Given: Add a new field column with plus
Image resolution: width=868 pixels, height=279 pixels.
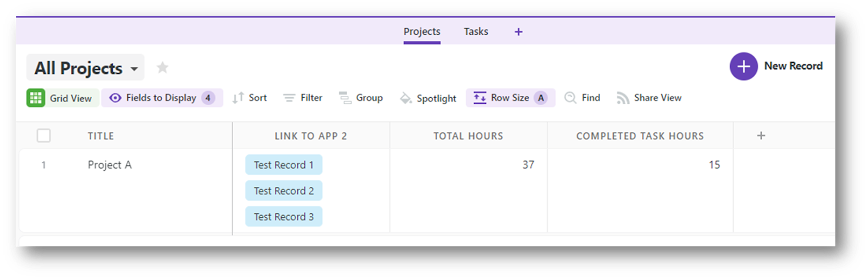Looking at the screenshot, I should point(761,135).
